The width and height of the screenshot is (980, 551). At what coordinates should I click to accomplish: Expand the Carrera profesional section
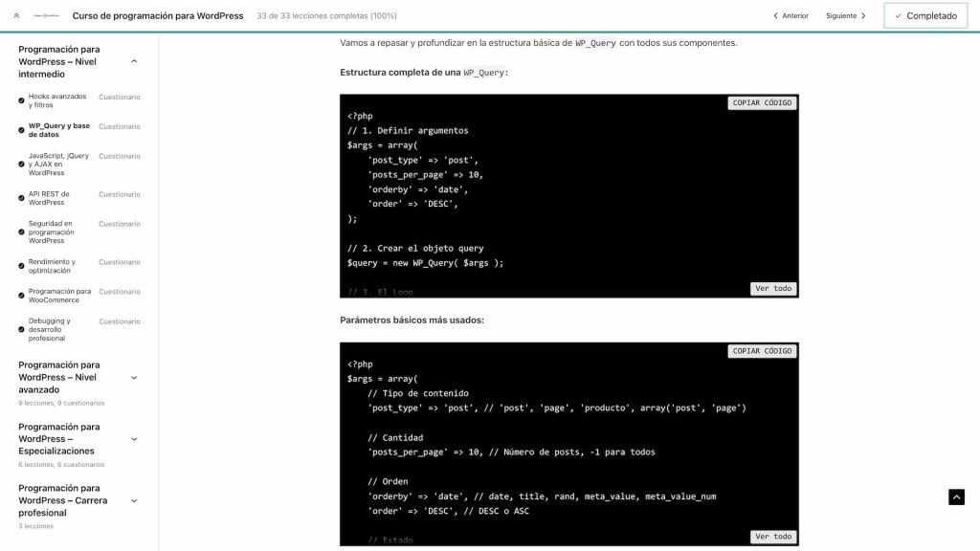tap(134, 500)
